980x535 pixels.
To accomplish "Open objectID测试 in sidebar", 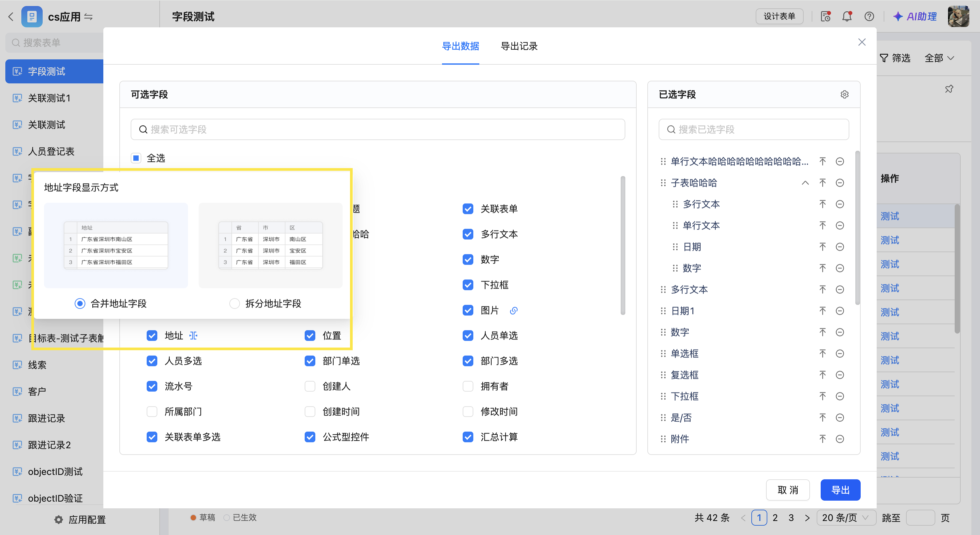I will [55, 471].
